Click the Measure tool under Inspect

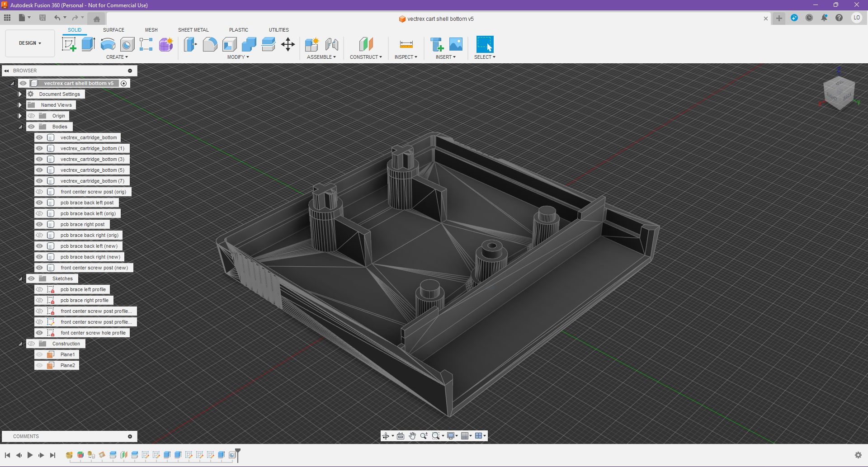(x=406, y=44)
